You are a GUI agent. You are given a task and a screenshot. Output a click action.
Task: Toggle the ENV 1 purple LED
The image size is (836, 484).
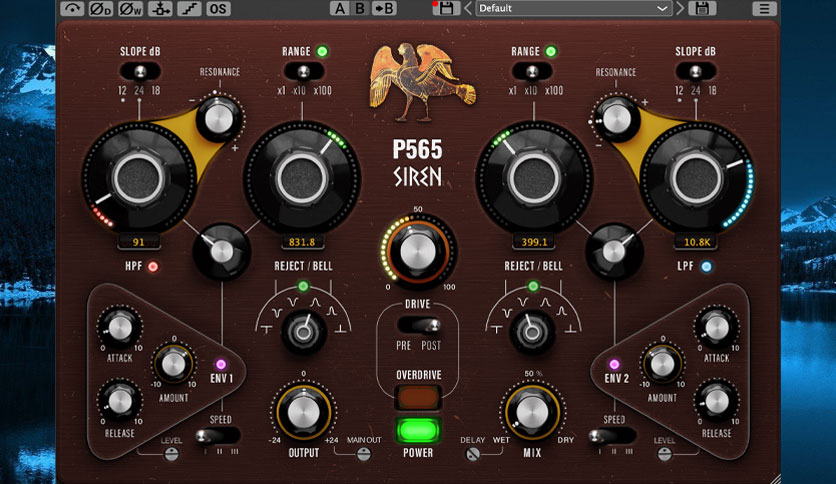[x=221, y=365]
